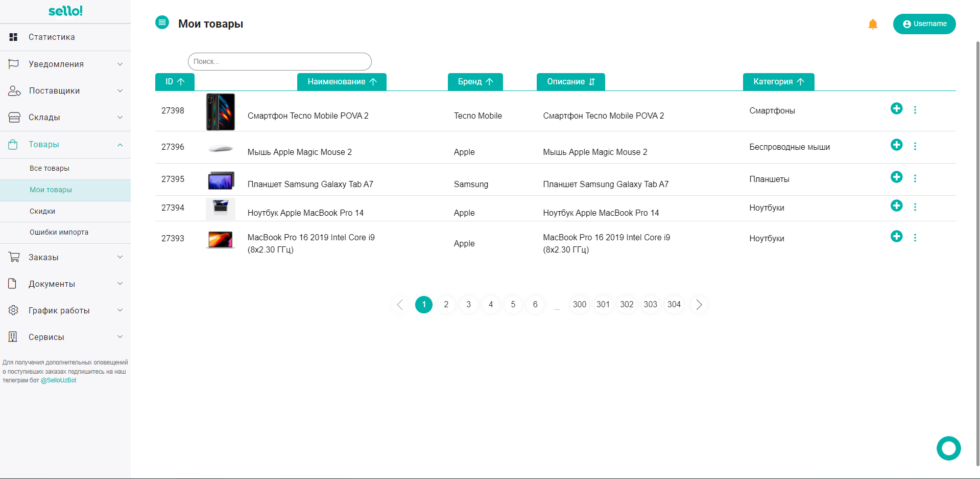
Task: Open the chat support bubble
Action: tap(948, 448)
